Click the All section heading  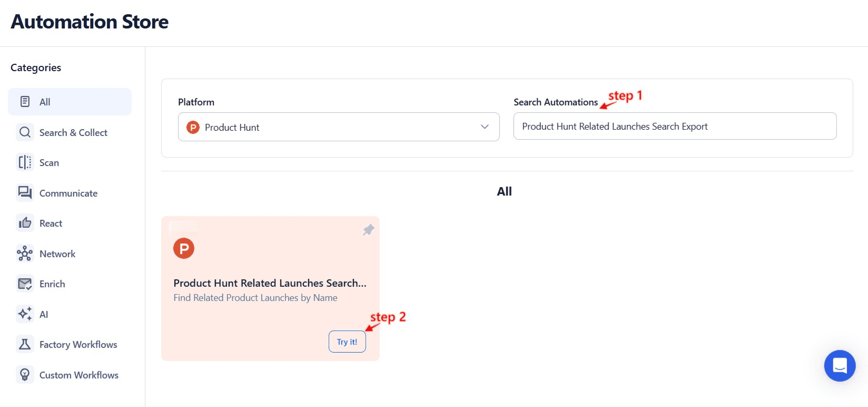pyautogui.click(x=504, y=191)
